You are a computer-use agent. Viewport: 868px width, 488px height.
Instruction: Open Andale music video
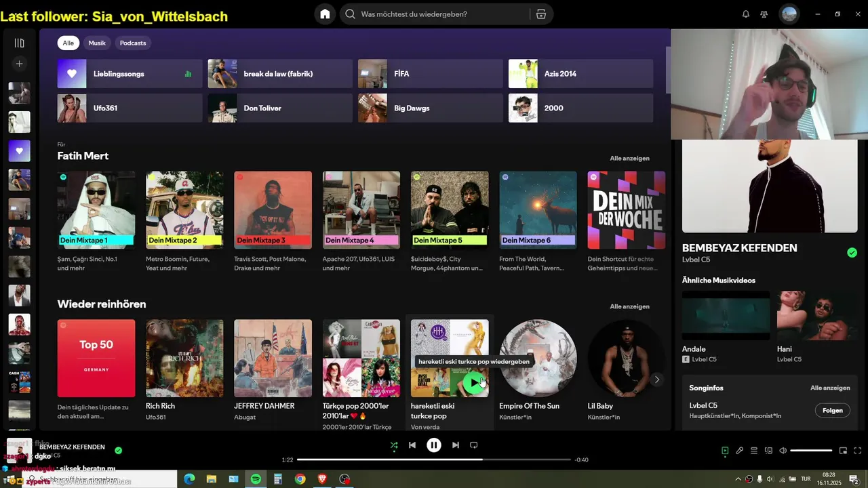coord(726,315)
